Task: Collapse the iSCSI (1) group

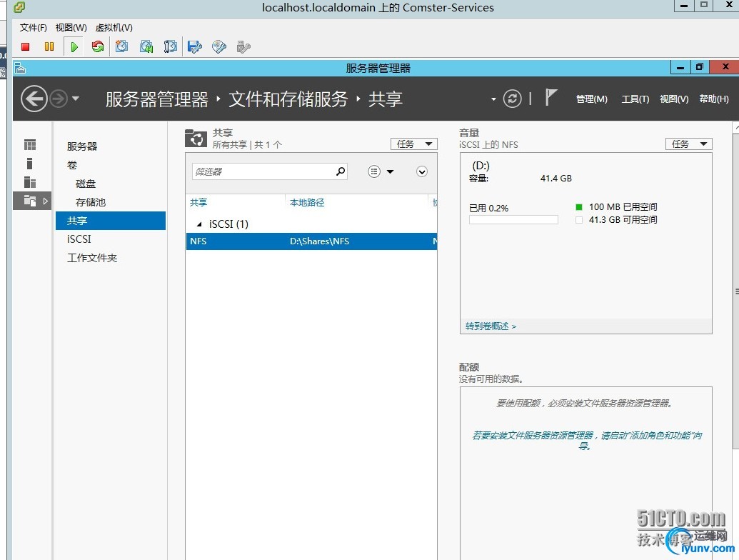Action: (199, 224)
